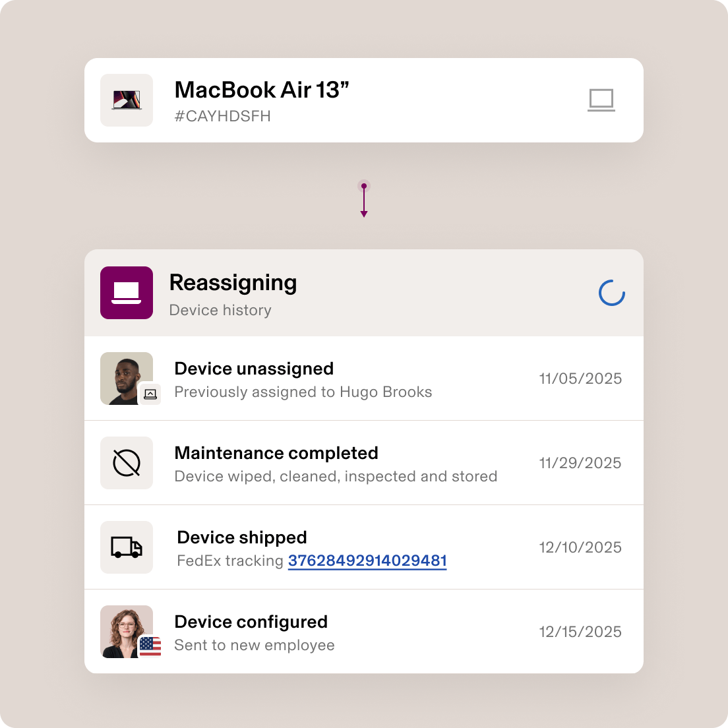
Task: Select the Device configured history entry
Action: (x=364, y=631)
